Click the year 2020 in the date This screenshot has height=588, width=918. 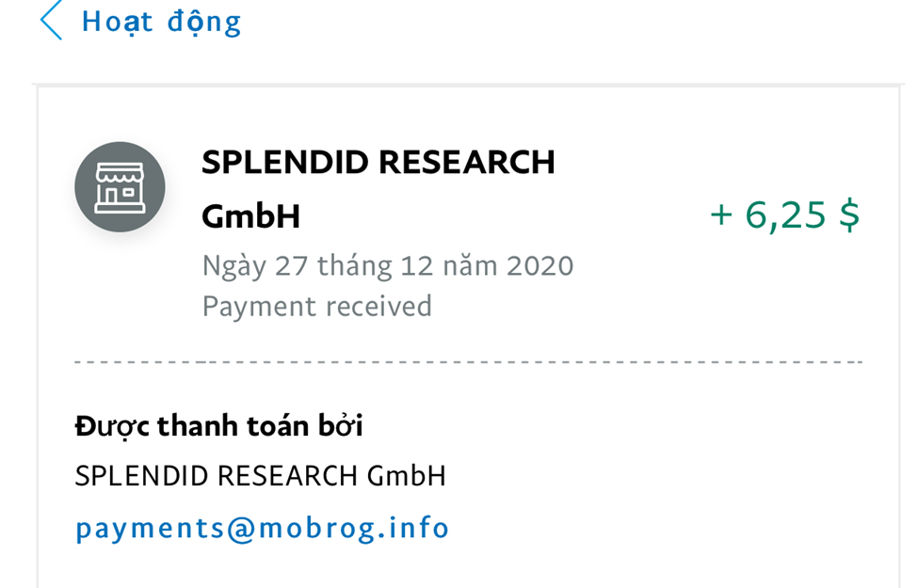pos(540,265)
